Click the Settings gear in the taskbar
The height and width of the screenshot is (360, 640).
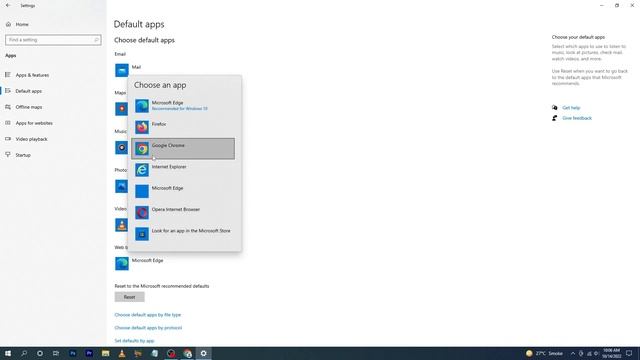204,353
